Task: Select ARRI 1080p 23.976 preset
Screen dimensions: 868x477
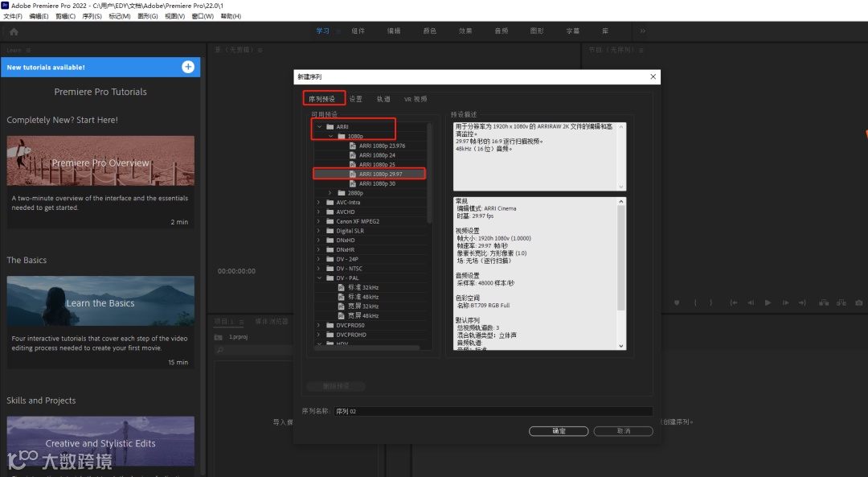Action: click(x=382, y=146)
